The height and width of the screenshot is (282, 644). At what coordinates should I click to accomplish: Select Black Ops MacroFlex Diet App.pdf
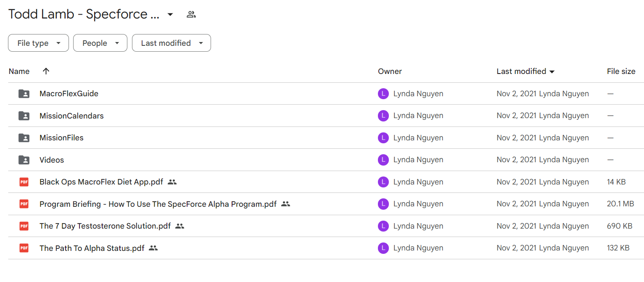101,182
